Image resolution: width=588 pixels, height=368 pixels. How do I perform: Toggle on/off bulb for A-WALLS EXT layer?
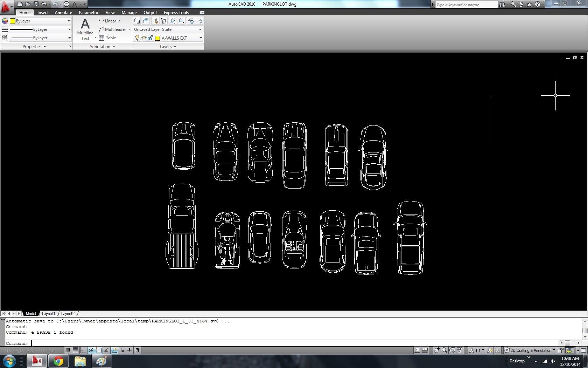[x=137, y=38]
